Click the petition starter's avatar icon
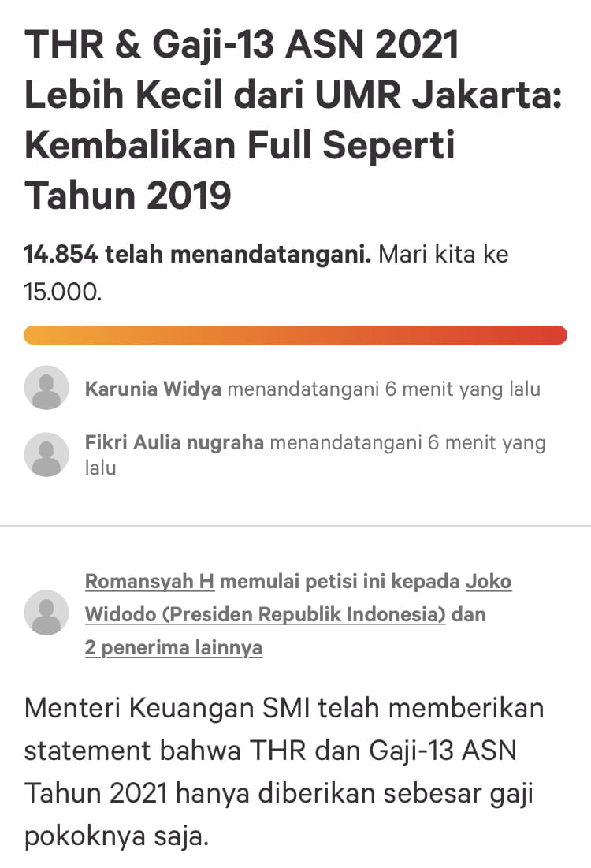This screenshot has height=868, width=591. 46,613
